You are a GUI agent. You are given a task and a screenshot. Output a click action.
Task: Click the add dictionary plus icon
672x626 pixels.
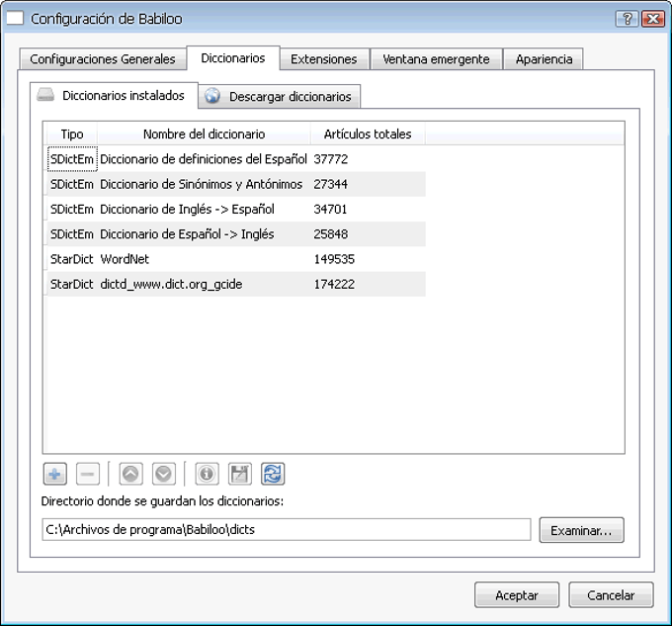point(55,474)
